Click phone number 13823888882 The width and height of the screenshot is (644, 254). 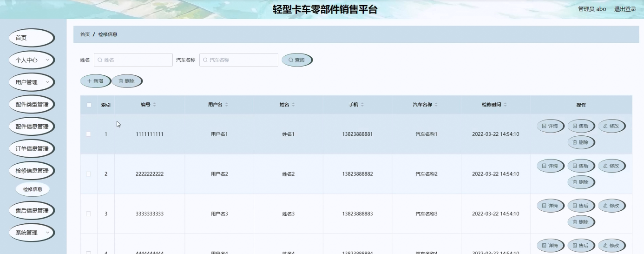[357, 174]
